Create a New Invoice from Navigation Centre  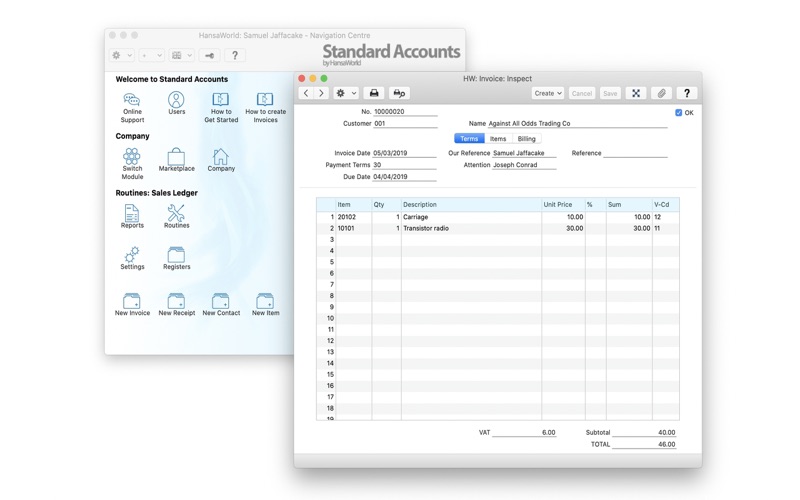132,305
